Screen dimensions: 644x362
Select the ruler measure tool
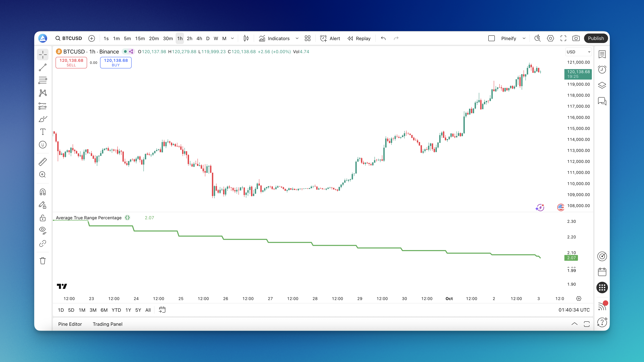click(43, 162)
